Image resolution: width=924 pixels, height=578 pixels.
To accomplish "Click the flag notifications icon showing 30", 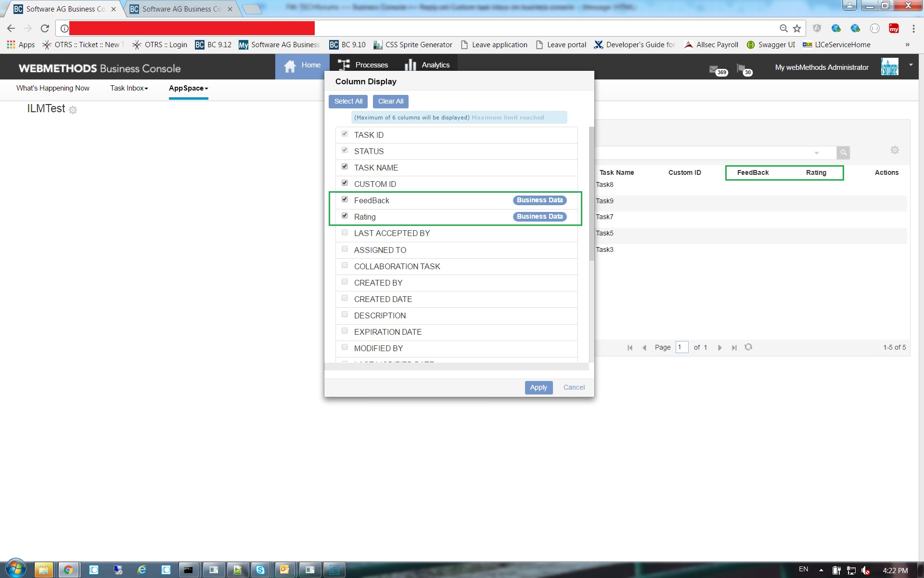I will click(742, 69).
